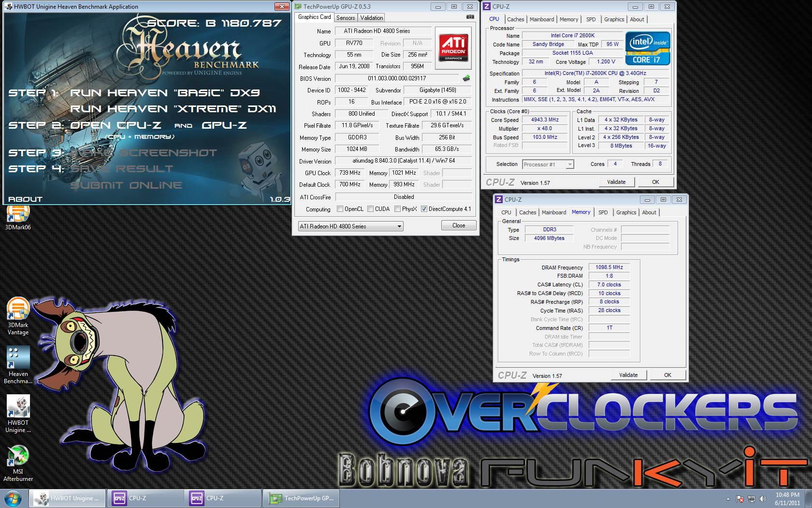The width and height of the screenshot is (812, 508).
Task: Launch the Heaven Benchmark desktop shortcut
Action: [18, 365]
